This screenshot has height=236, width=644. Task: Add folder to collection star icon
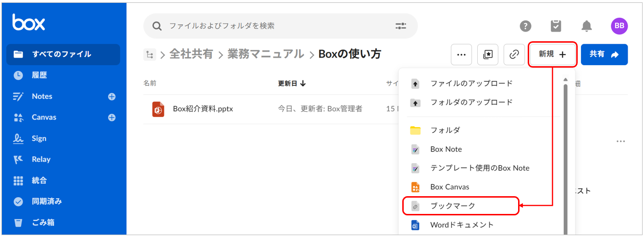487,55
